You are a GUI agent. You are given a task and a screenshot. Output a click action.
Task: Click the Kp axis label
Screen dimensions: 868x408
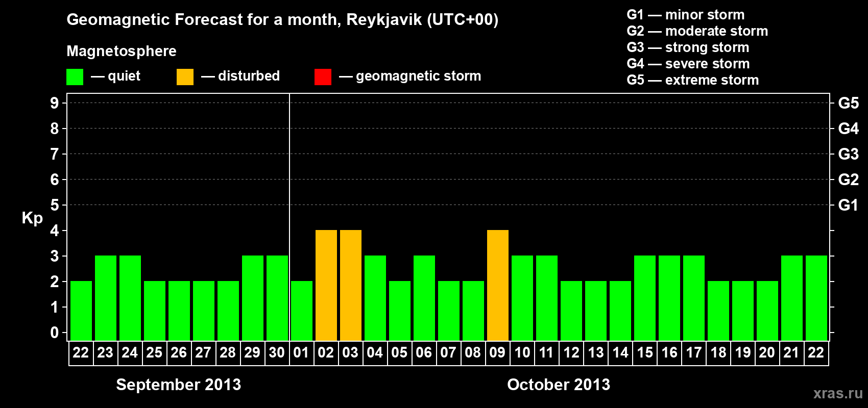[32, 218]
